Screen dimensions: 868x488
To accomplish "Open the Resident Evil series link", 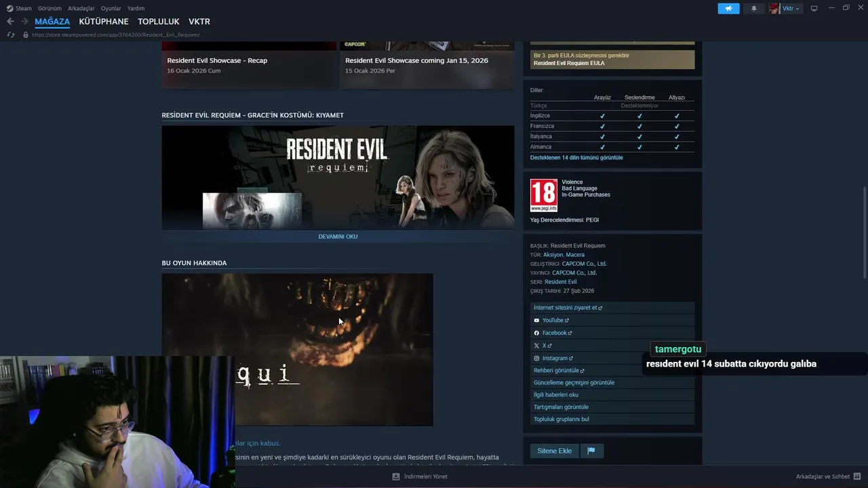I will (x=561, y=282).
